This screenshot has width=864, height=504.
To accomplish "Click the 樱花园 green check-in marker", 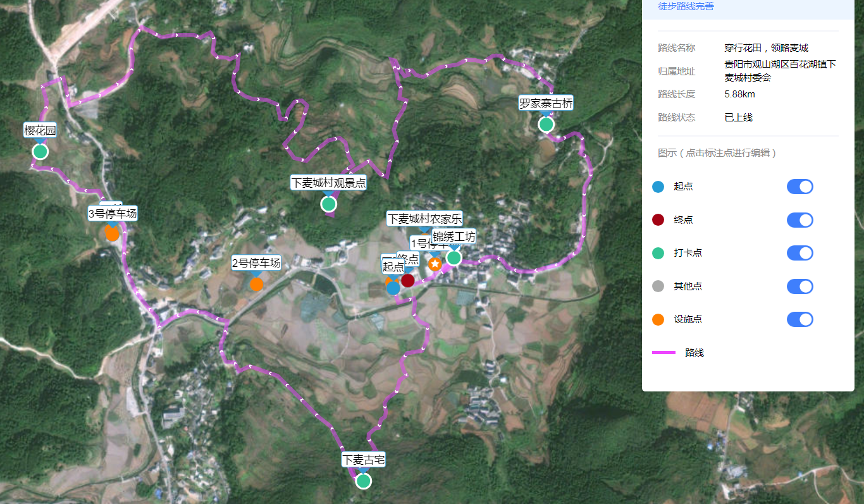I will pos(40,152).
